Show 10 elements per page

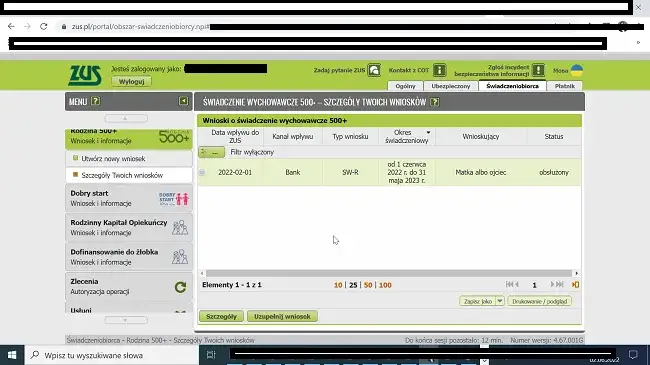point(338,285)
